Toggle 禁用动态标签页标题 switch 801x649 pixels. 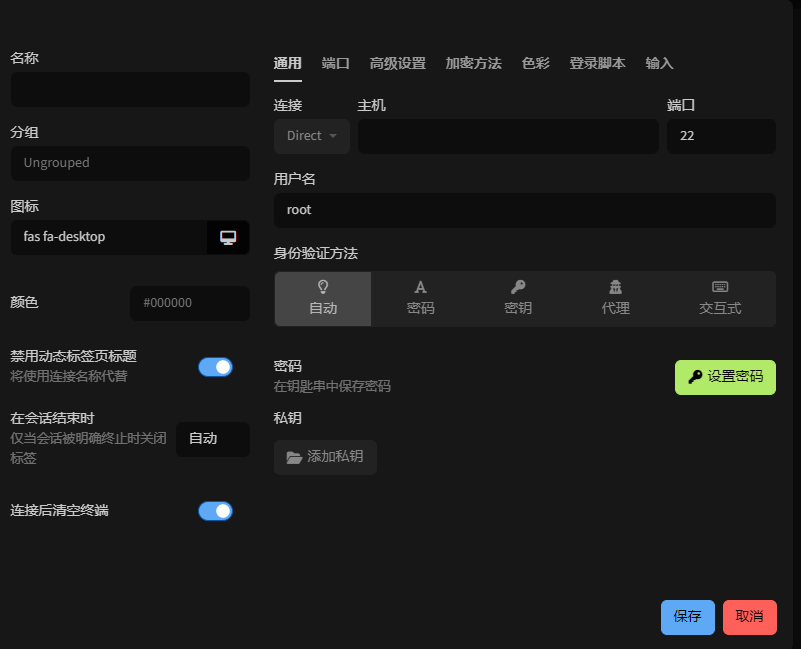215,367
